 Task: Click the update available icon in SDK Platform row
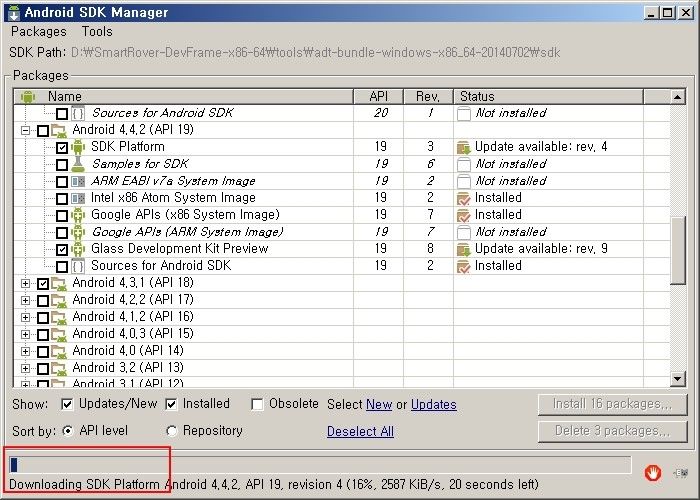464,147
